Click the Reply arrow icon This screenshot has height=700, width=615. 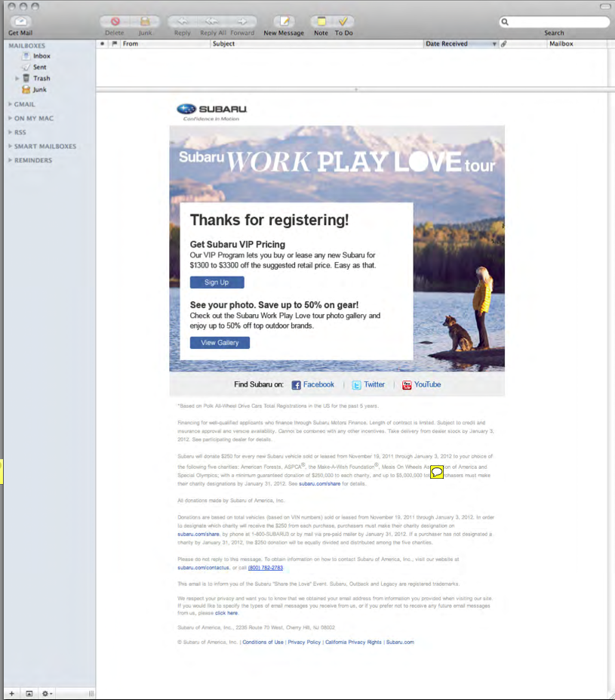182,21
